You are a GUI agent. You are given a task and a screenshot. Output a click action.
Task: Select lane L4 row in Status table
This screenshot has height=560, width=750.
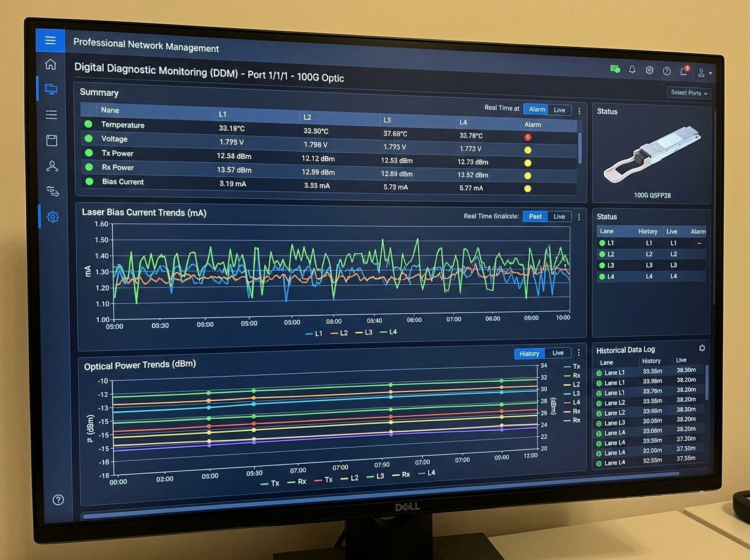point(651,276)
